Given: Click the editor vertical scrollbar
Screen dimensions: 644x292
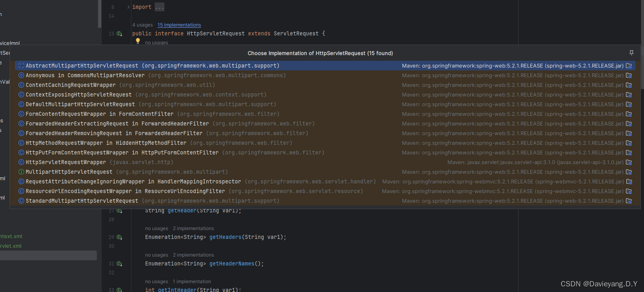Looking at the screenshot, I should tap(642, 44).
